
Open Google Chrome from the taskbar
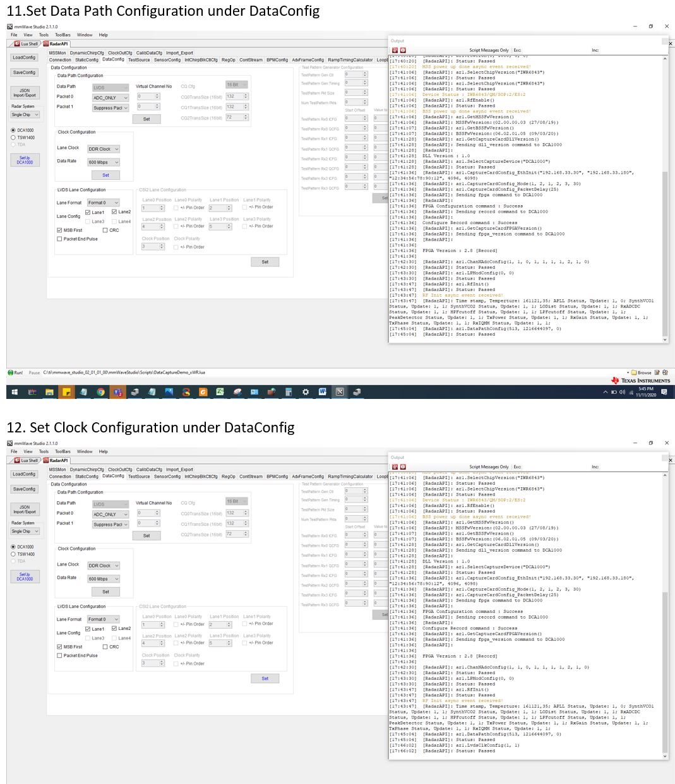[x=100, y=392]
